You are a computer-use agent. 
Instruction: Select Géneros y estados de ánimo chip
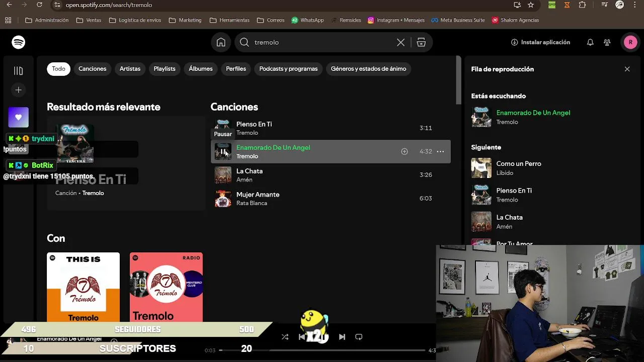[368, 69]
